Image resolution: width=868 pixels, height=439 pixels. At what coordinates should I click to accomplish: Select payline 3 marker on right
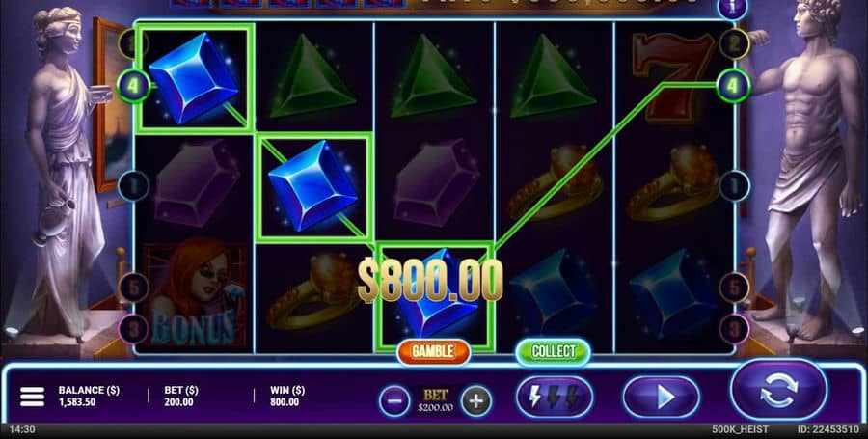coord(734,329)
